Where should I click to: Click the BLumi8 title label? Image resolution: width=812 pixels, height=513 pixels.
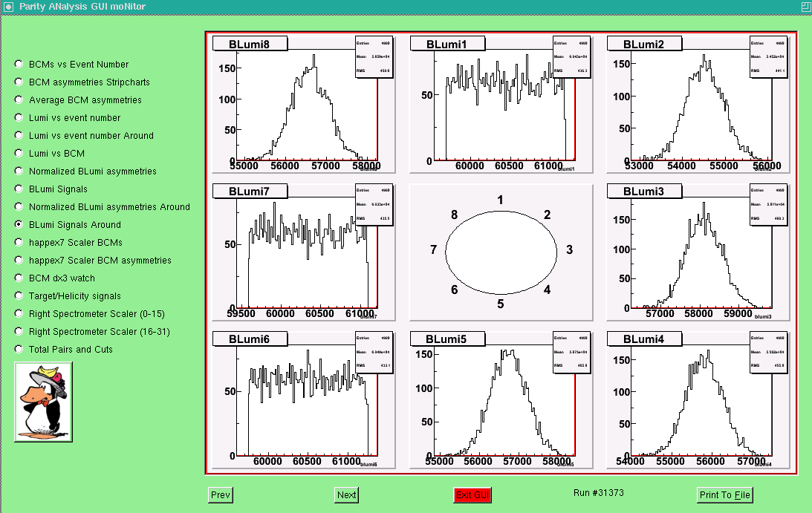[250, 44]
